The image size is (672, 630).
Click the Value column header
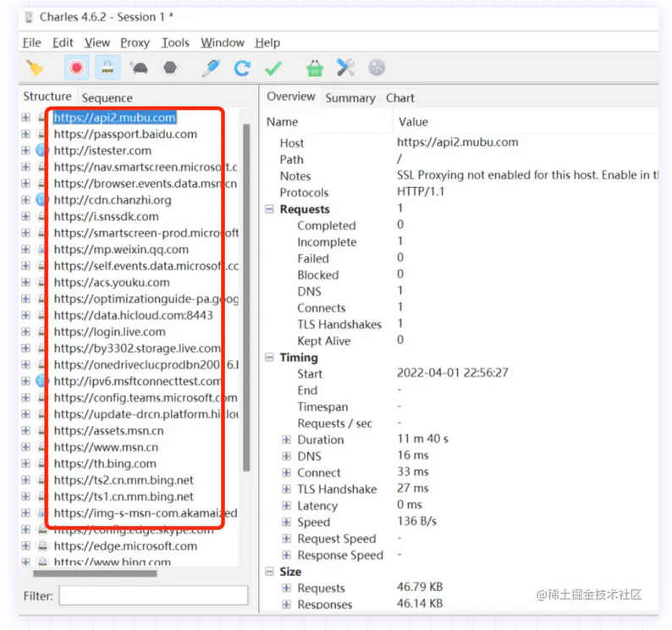coord(413,122)
